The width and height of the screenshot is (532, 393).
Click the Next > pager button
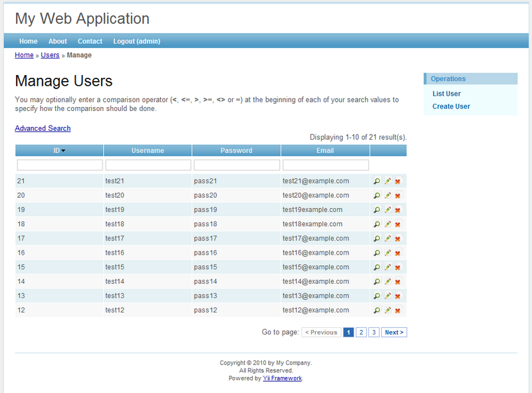click(394, 332)
